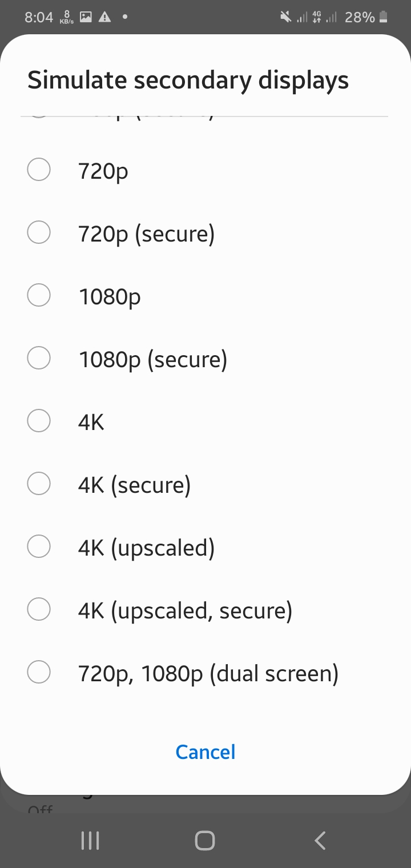Open recent apps from navigation bar
The width and height of the screenshot is (411, 868).
(x=90, y=840)
